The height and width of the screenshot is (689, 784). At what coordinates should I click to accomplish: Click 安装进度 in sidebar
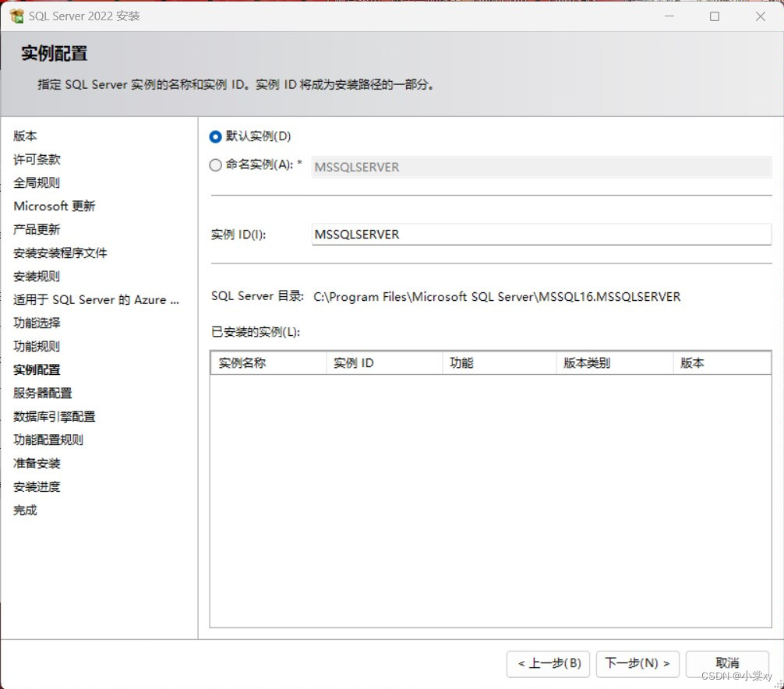37,487
